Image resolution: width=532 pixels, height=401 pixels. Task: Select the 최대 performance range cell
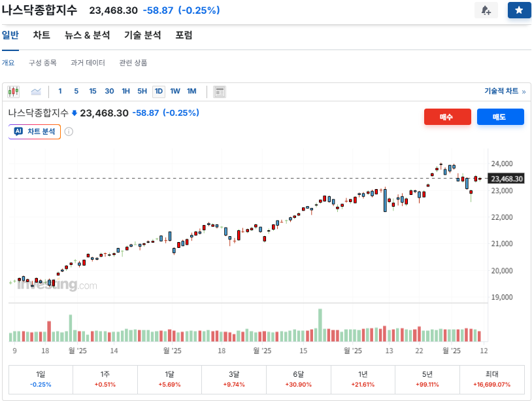tap(492, 379)
